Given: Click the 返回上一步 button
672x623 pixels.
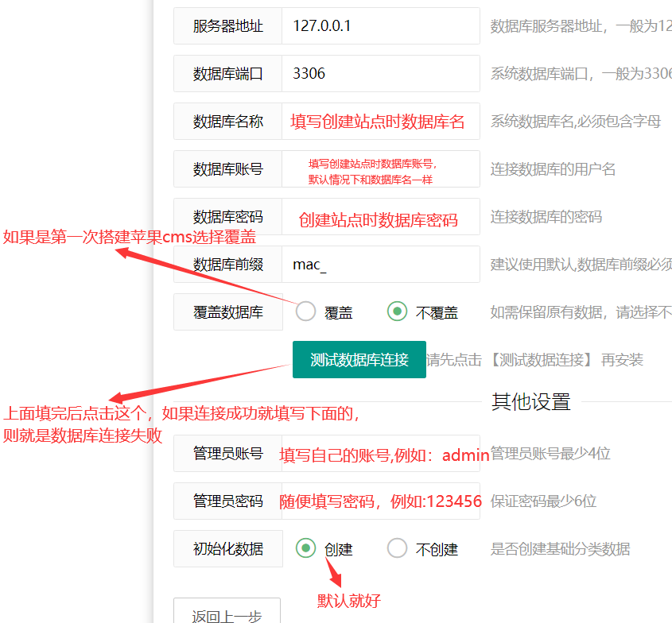Looking at the screenshot, I should pos(227,613).
